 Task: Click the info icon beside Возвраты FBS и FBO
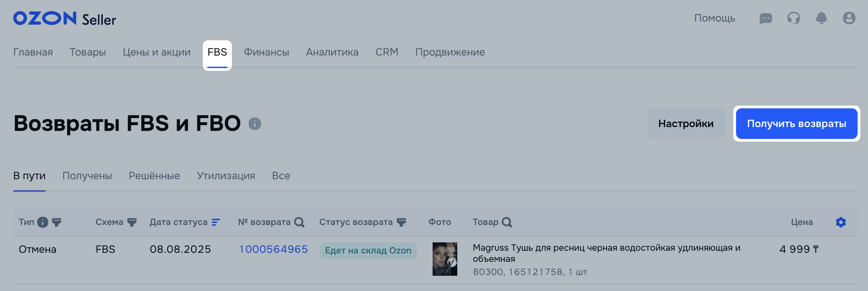pos(254,124)
